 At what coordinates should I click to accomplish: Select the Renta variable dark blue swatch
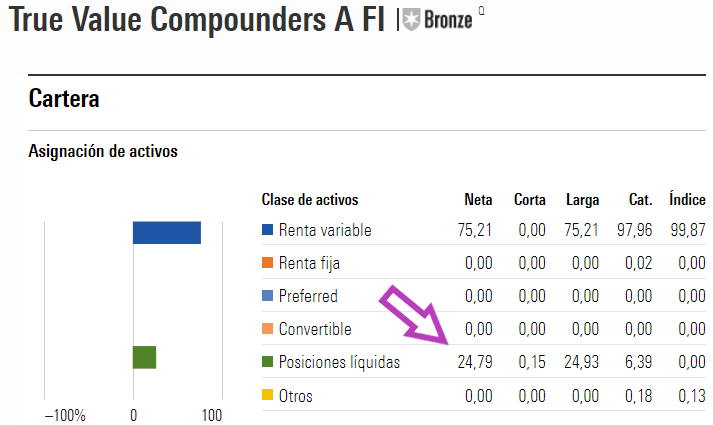(x=267, y=230)
